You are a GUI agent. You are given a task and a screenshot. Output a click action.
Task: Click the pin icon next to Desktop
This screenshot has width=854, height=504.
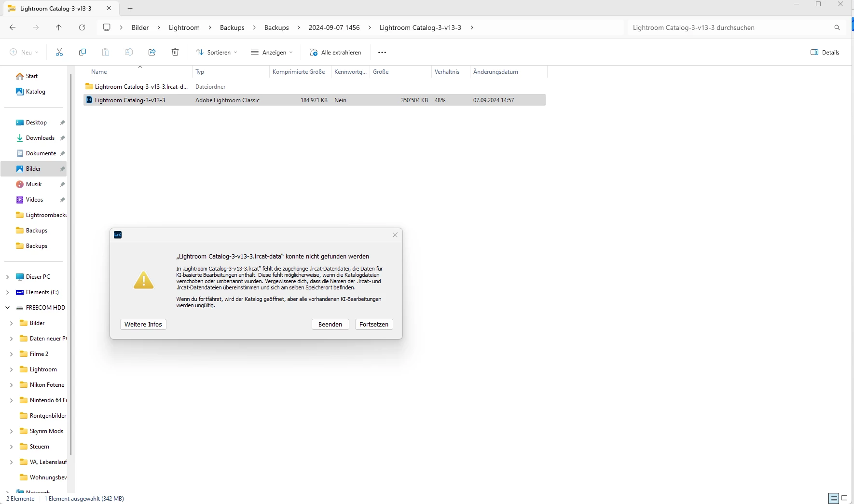click(x=62, y=123)
